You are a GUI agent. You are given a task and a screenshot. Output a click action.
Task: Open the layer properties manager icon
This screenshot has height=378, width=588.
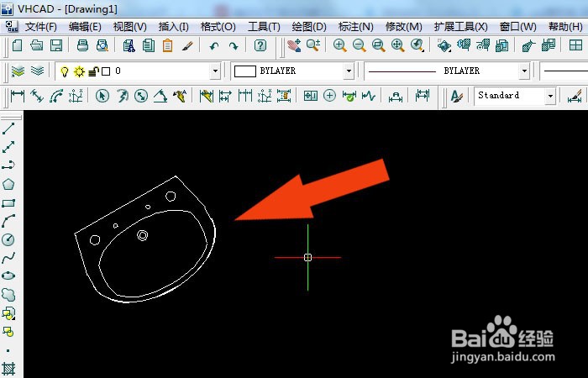click(x=18, y=71)
